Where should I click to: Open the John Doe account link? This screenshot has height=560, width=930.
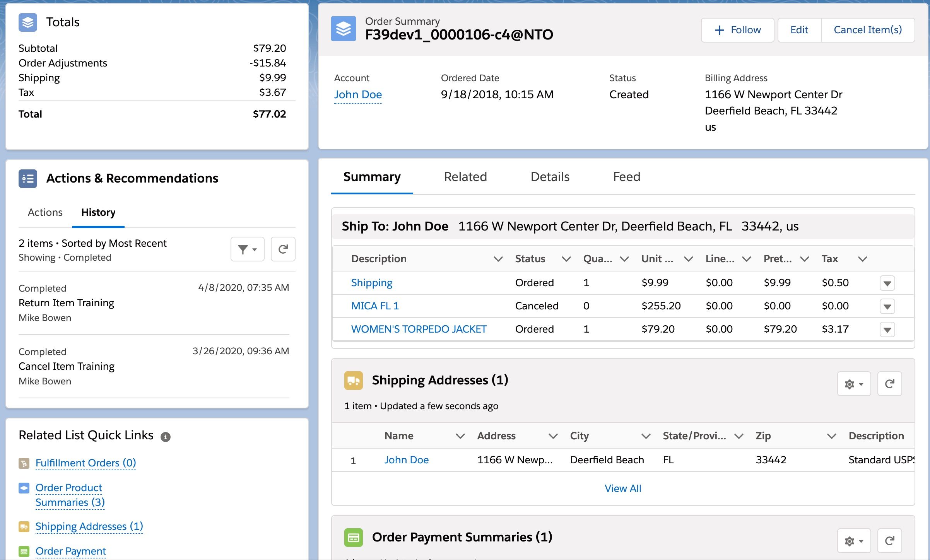358,94
